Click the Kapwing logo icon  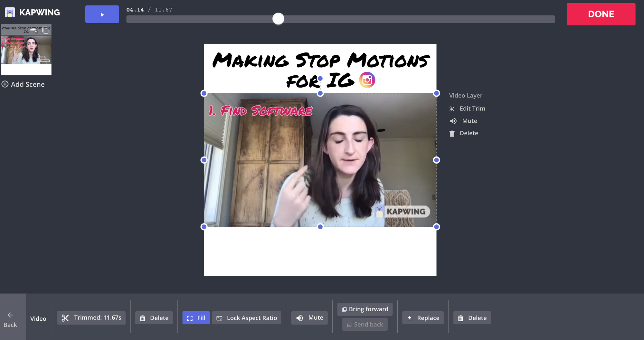10,13
